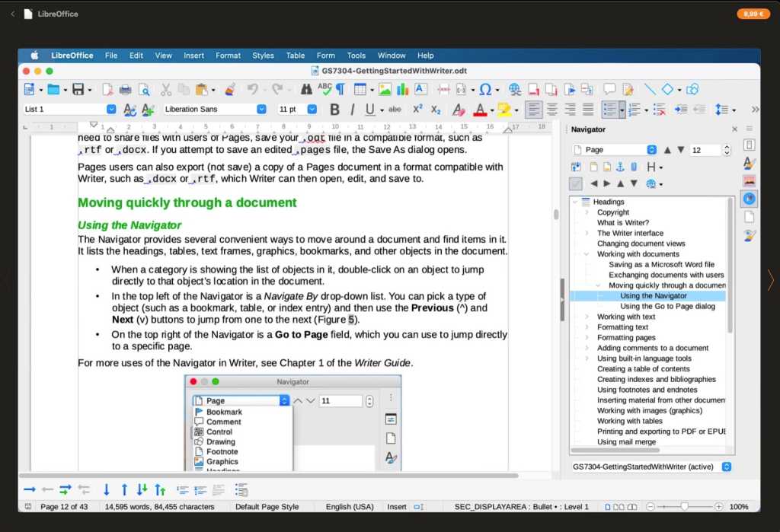The image size is (780, 532).
Task: Open Print Preview from the toolbar
Action: pyautogui.click(x=144, y=90)
